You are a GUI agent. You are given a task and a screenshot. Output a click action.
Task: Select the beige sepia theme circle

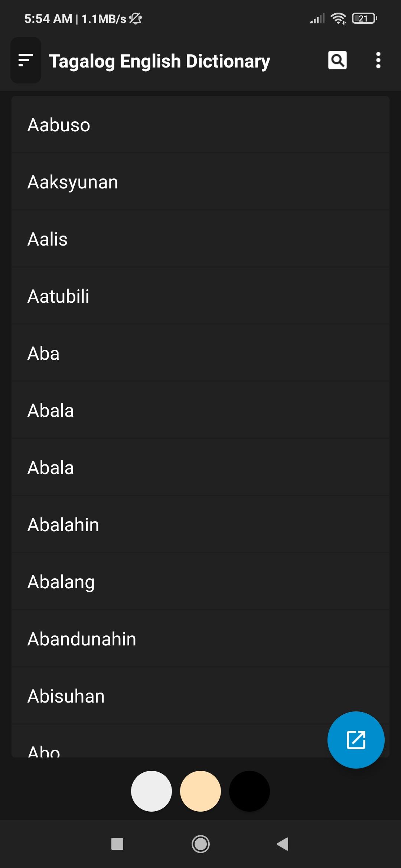200,791
